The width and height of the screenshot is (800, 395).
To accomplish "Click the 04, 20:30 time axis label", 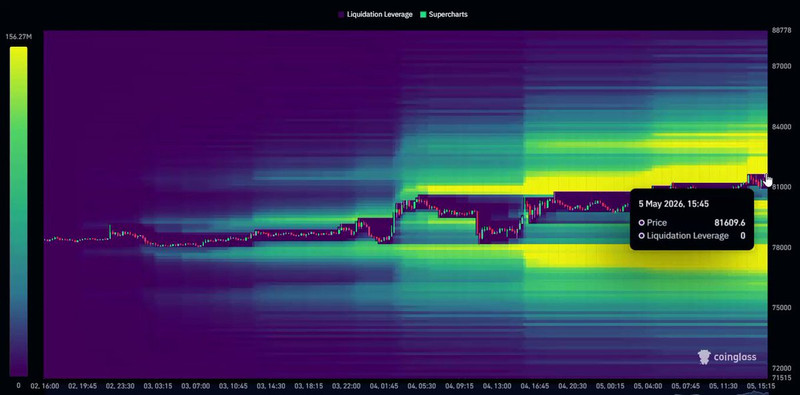I will [x=573, y=386].
